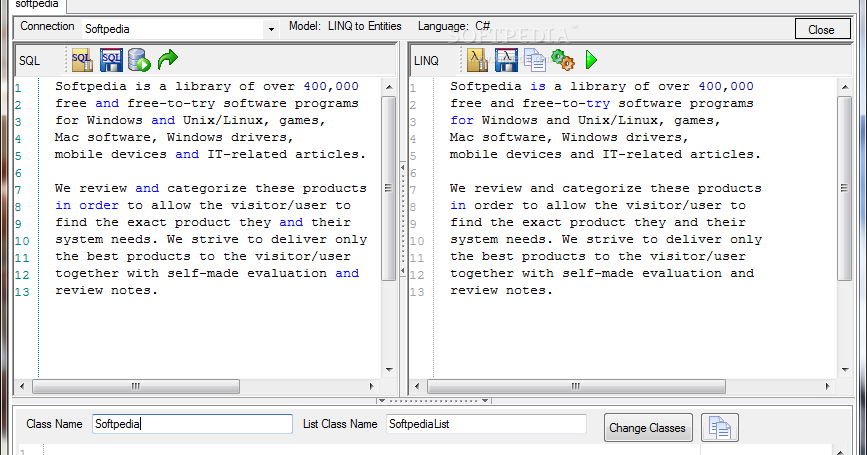Viewport: 867px width, 455px height.
Task: Click line number 7 in LINQ editor
Action: [x=413, y=190]
